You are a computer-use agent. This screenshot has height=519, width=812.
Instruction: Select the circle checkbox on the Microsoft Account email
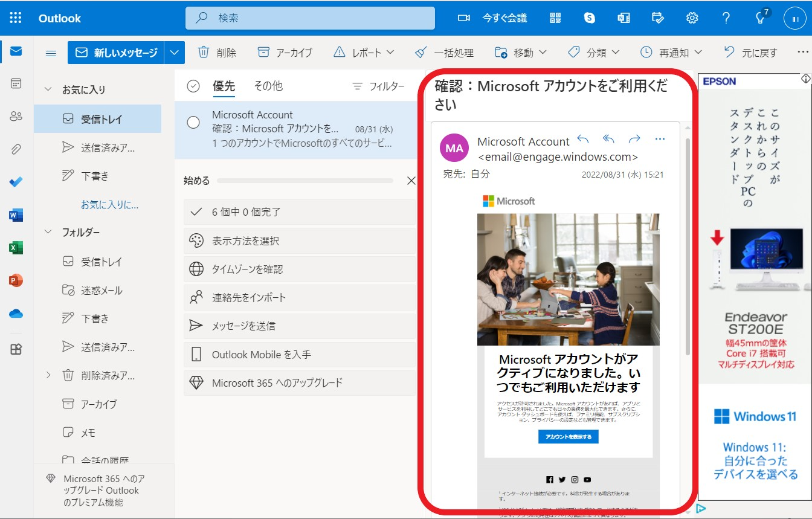click(193, 122)
